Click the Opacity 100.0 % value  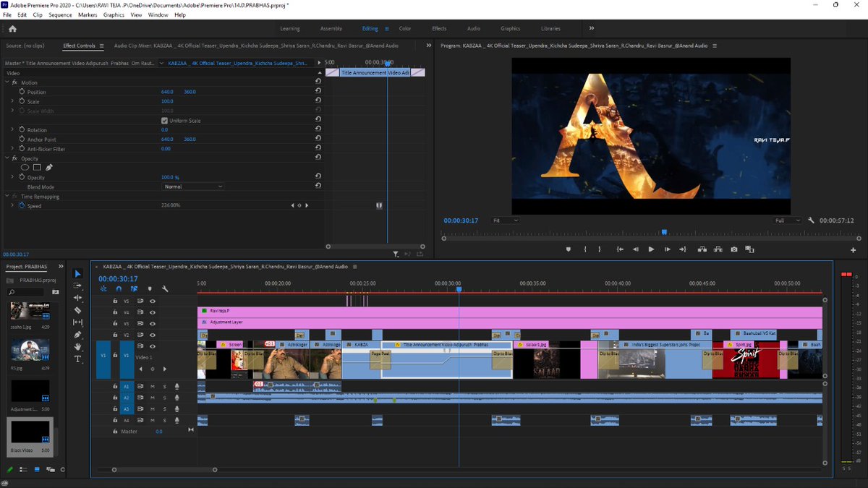point(170,177)
